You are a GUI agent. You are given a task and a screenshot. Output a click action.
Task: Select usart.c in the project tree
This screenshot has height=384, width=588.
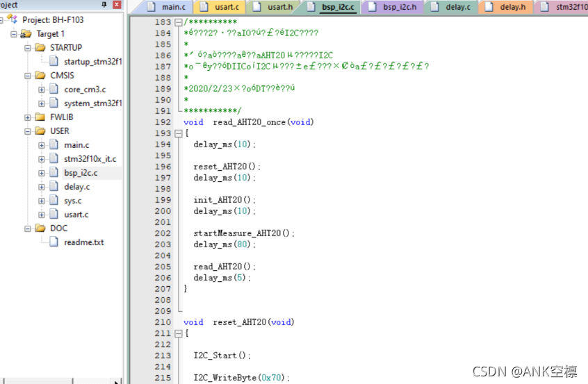point(76,215)
